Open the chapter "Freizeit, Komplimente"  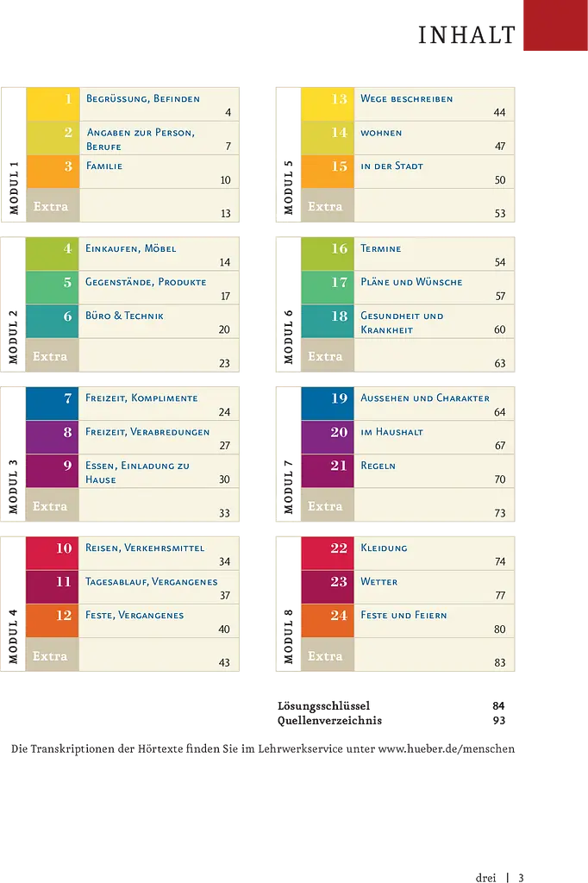(x=141, y=398)
